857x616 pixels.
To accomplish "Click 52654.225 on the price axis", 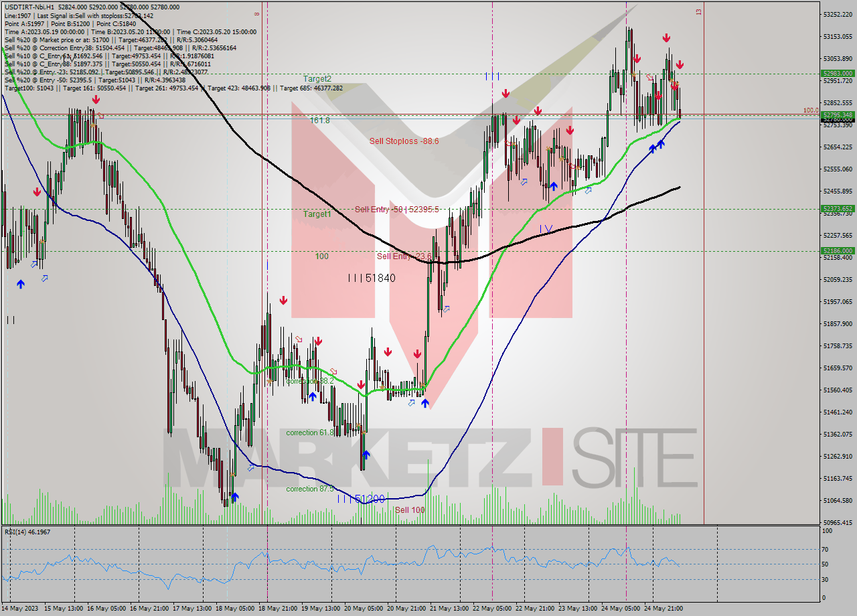I will [x=838, y=147].
